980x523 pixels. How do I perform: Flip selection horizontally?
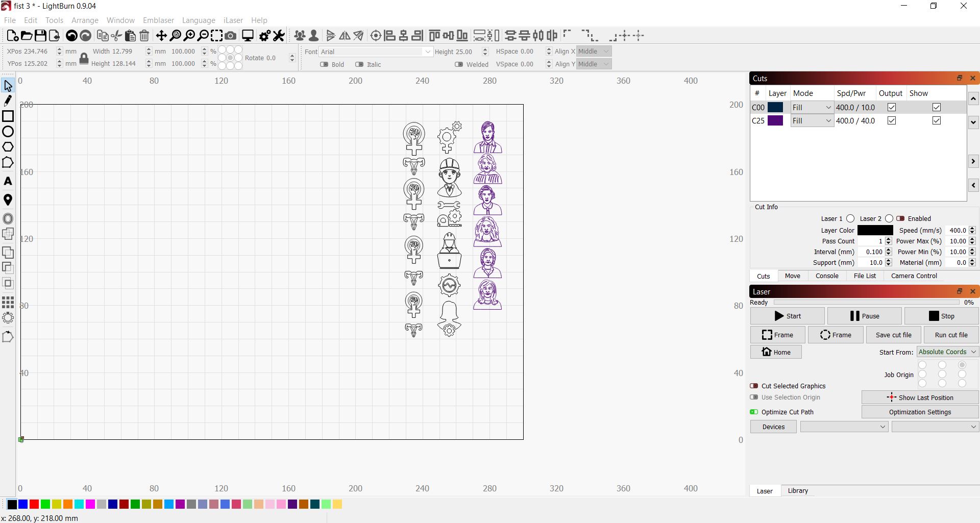[x=345, y=36]
